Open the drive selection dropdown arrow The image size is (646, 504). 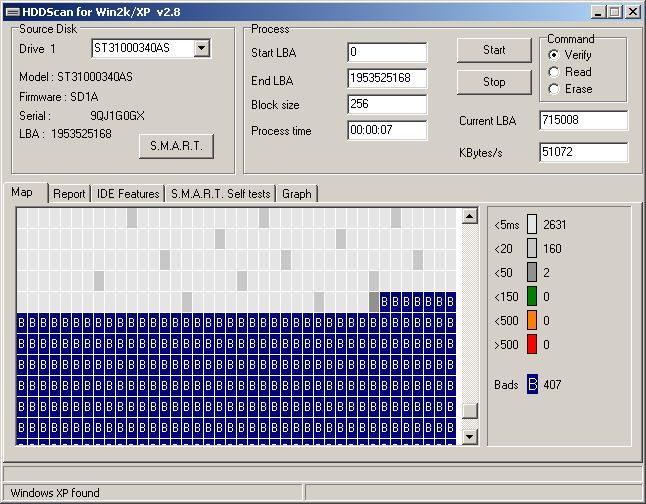(x=201, y=48)
